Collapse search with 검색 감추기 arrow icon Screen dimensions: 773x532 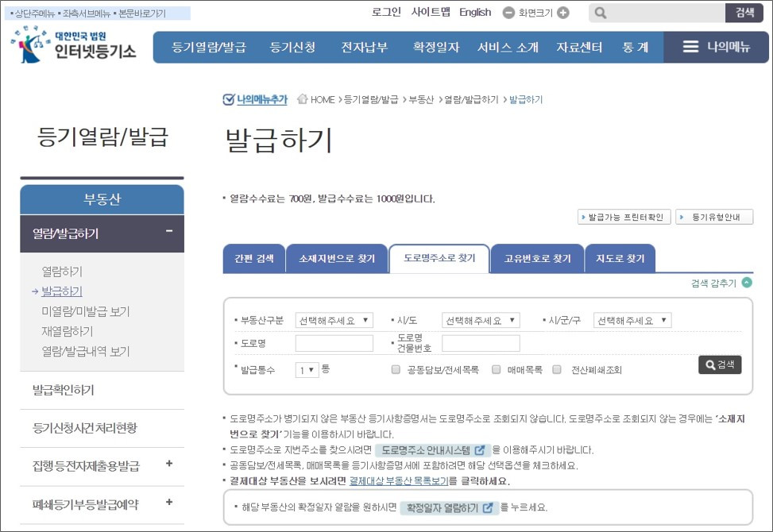[x=748, y=282]
